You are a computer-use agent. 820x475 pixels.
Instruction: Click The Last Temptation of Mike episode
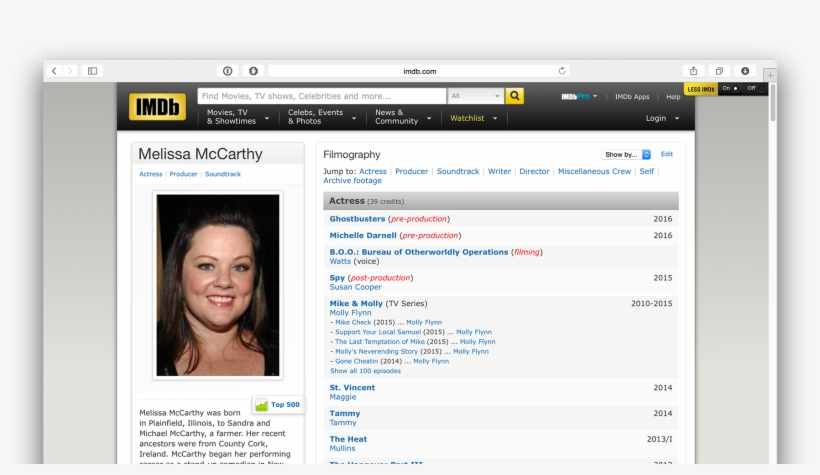pos(380,342)
